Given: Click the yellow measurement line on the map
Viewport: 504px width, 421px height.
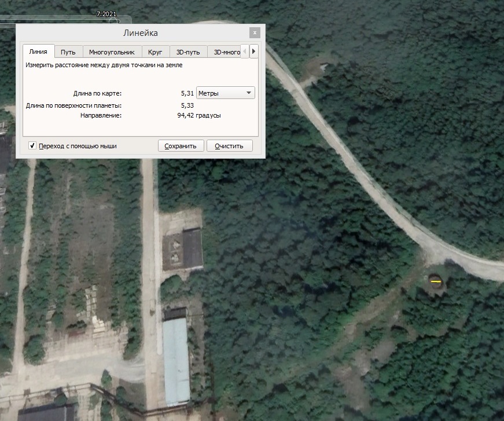Looking at the screenshot, I should [435, 281].
